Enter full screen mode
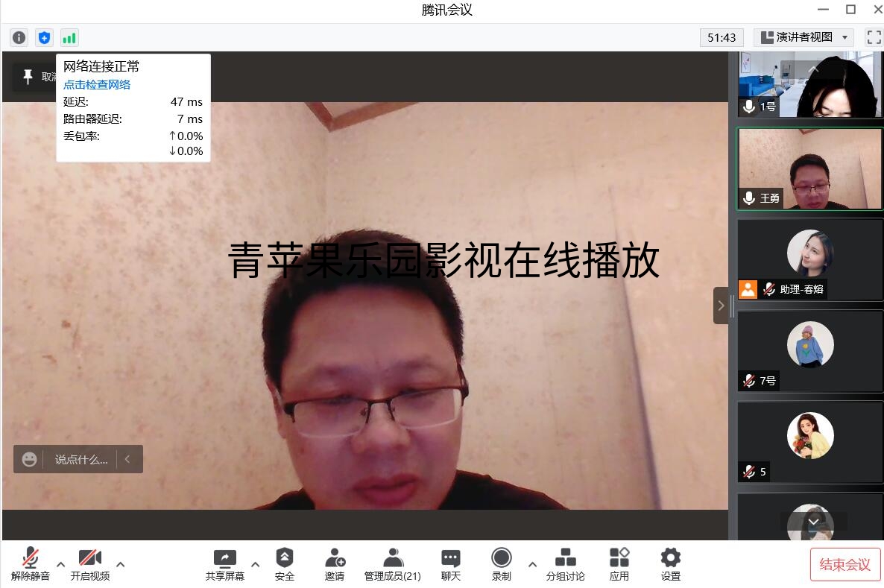The width and height of the screenshot is (884, 588). click(x=874, y=37)
